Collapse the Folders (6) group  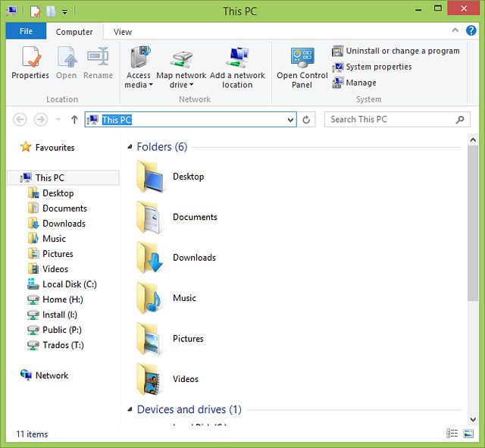pos(130,146)
